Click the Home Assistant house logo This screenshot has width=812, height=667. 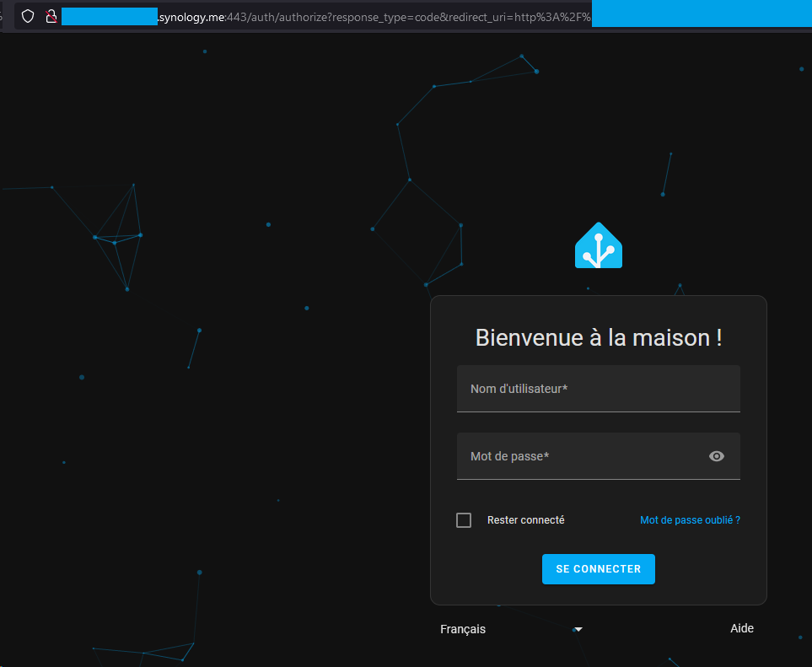coord(598,245)
